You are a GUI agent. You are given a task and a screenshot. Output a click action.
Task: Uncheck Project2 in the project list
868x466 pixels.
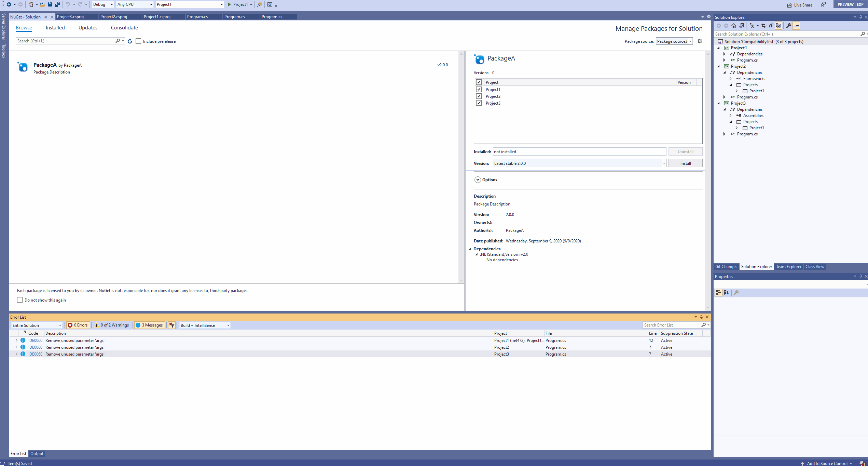[479, 96]
